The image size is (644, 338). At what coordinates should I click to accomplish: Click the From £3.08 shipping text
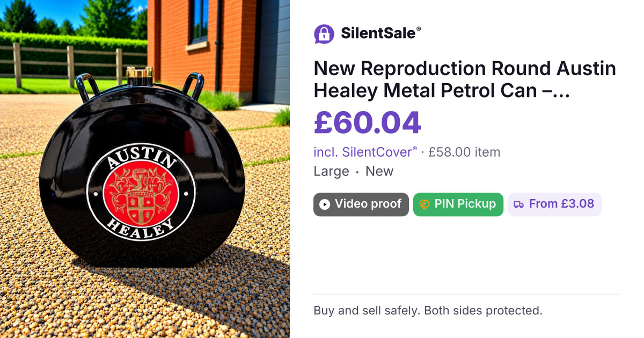(x=562, y=204)
